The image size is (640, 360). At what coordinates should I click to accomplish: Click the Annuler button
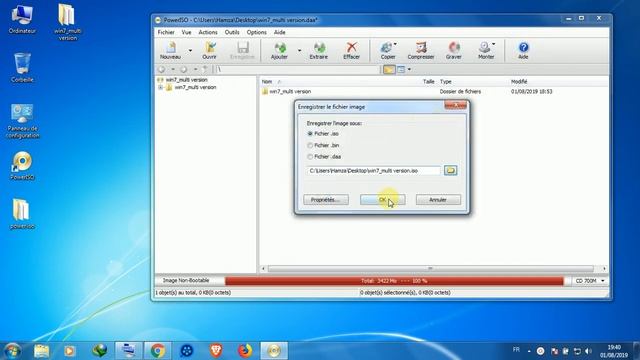[438, 200]
